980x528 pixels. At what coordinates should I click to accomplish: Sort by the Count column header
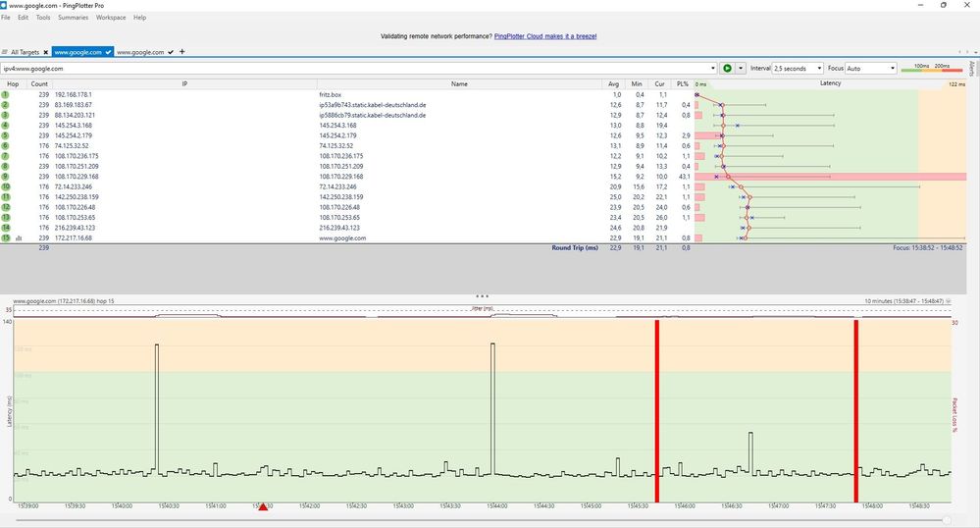click(x=39, y=83)
